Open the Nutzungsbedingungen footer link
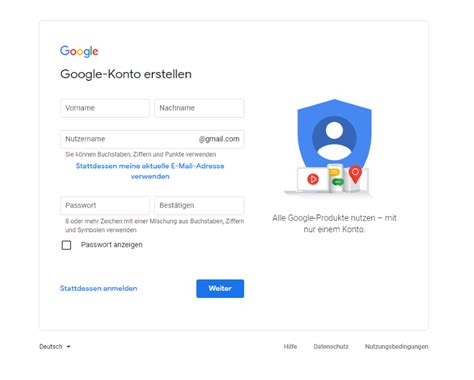474x380 pixels. point(397,347)
